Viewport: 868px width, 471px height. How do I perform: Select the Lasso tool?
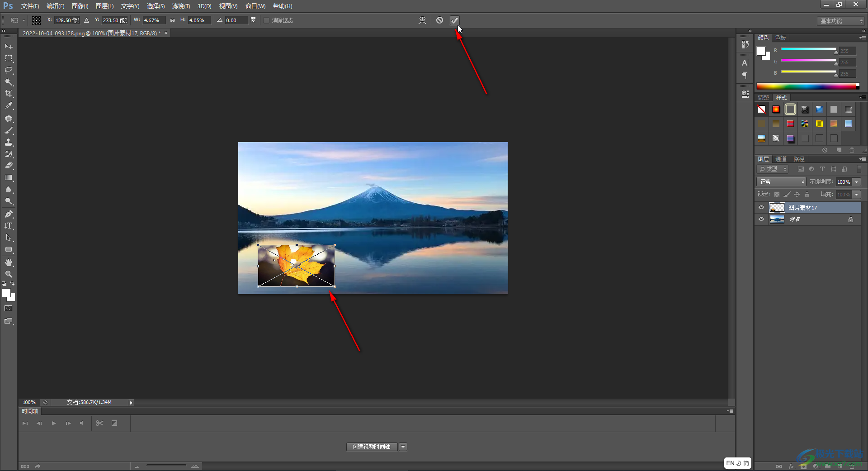click(9, 70)
